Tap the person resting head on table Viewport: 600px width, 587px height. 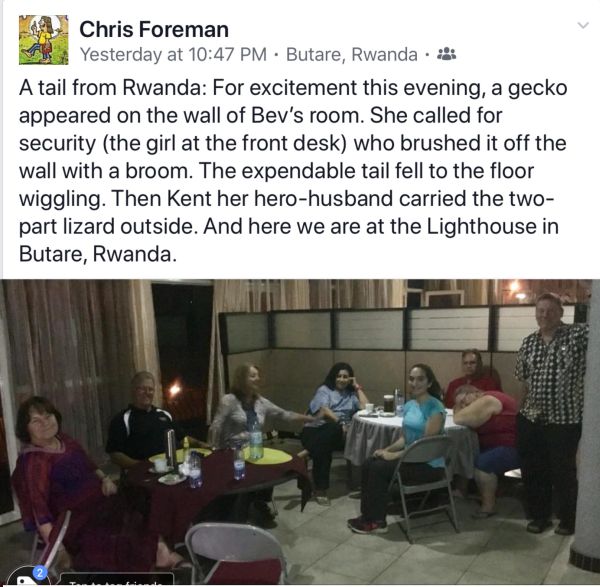coord(487,420)
